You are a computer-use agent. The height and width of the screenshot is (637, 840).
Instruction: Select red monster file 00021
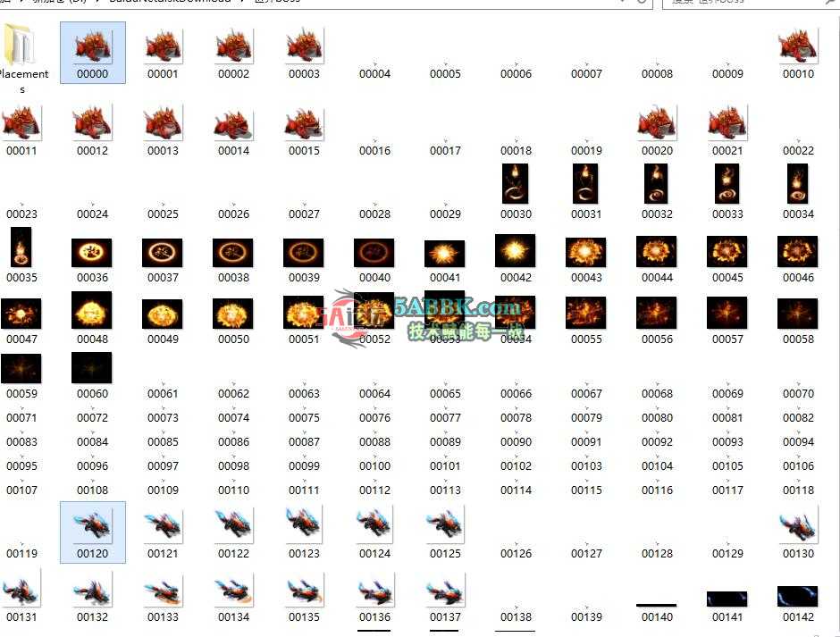click(727, 124)
